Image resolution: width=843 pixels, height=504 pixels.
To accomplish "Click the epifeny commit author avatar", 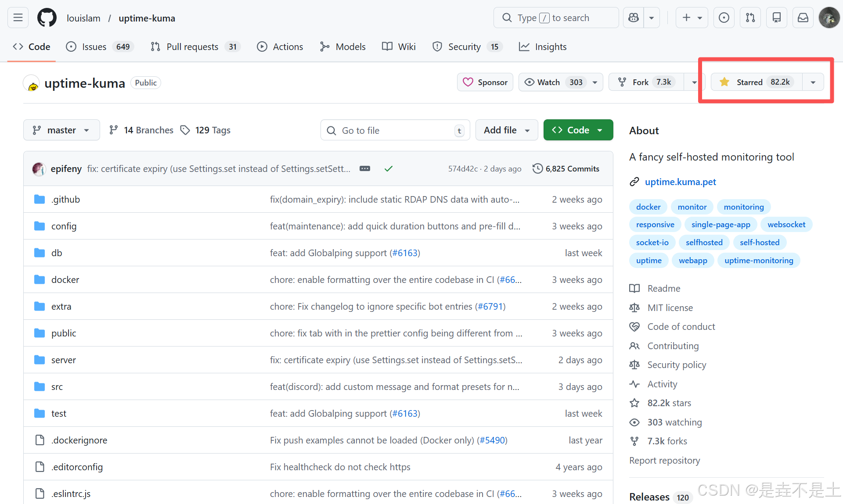I will (x=39, y=169).
